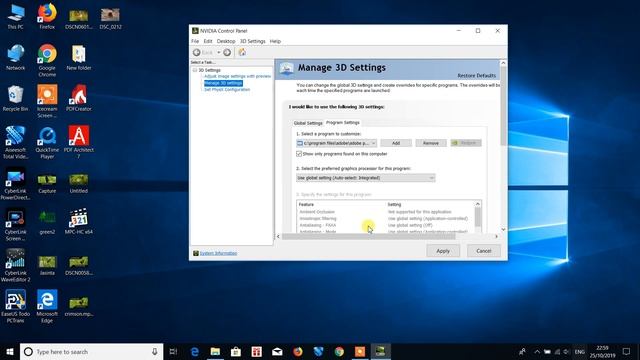Open Mail app from taskbar
Image resolution: width=640 pixels, height=360 pixels.
coord(277,351)
